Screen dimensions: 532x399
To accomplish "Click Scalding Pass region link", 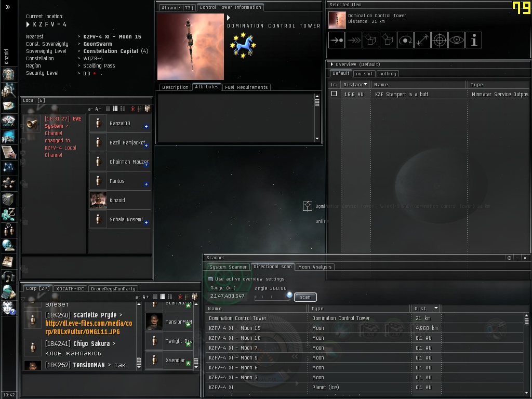I will pos(99,66).
